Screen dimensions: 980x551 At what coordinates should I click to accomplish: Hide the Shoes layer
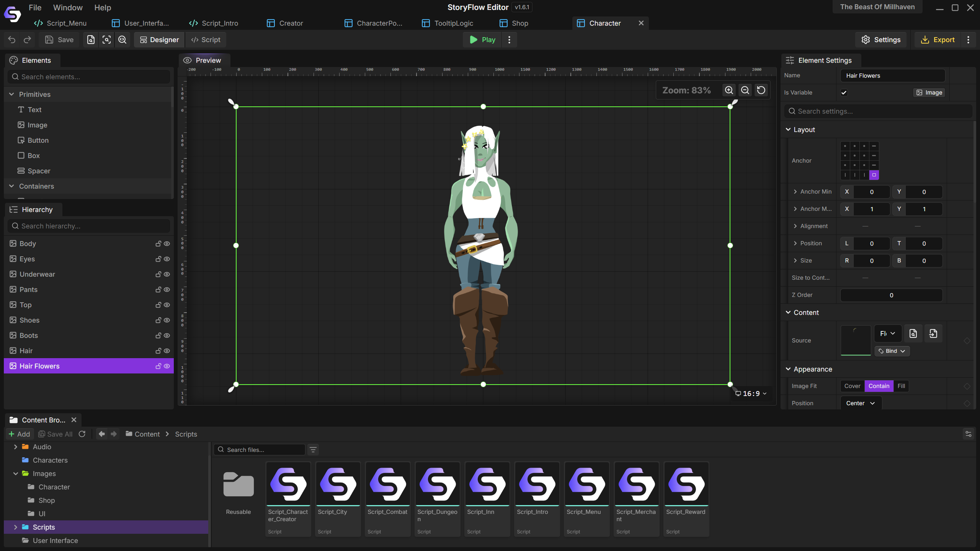click(x=167, y=320)
